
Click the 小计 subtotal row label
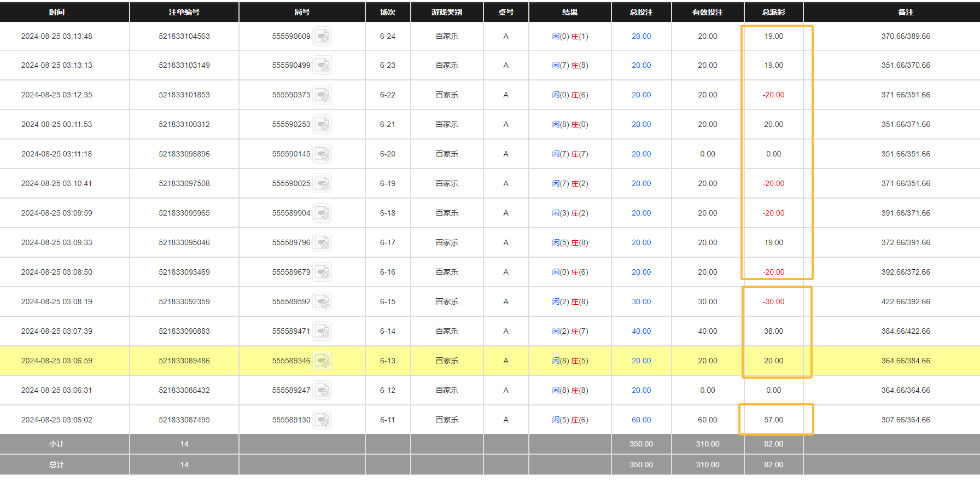tap(57, 444)
